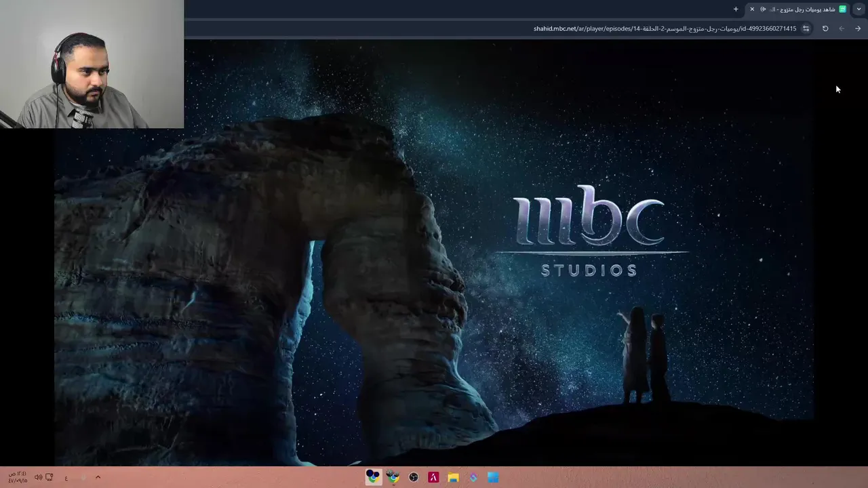Open the blue-purple app icon beside Start

coord(473,477)
